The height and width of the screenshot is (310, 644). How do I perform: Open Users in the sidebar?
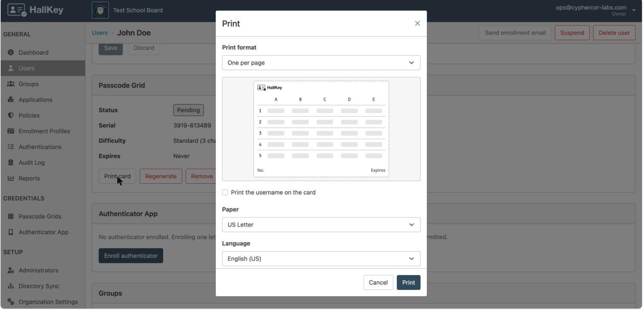43,68
